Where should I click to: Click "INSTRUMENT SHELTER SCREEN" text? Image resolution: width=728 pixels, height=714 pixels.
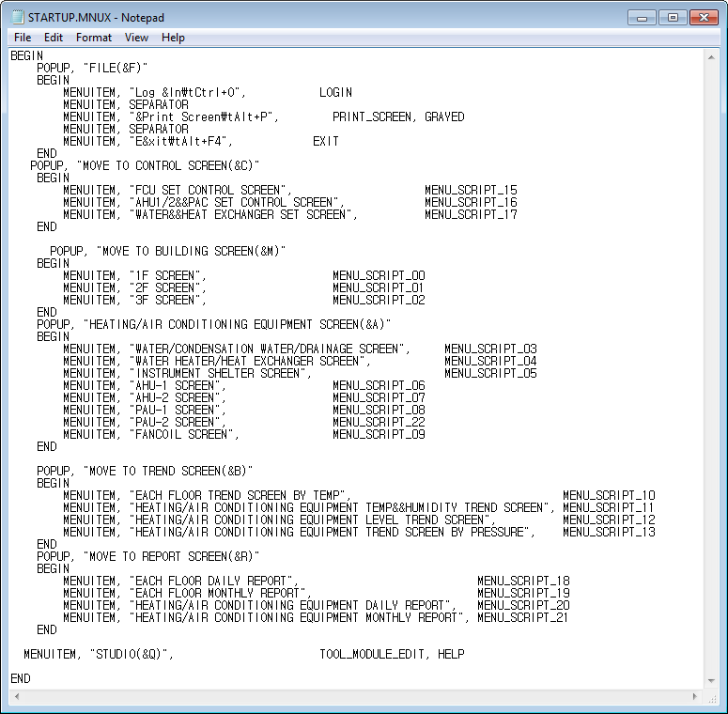point(217,373)
